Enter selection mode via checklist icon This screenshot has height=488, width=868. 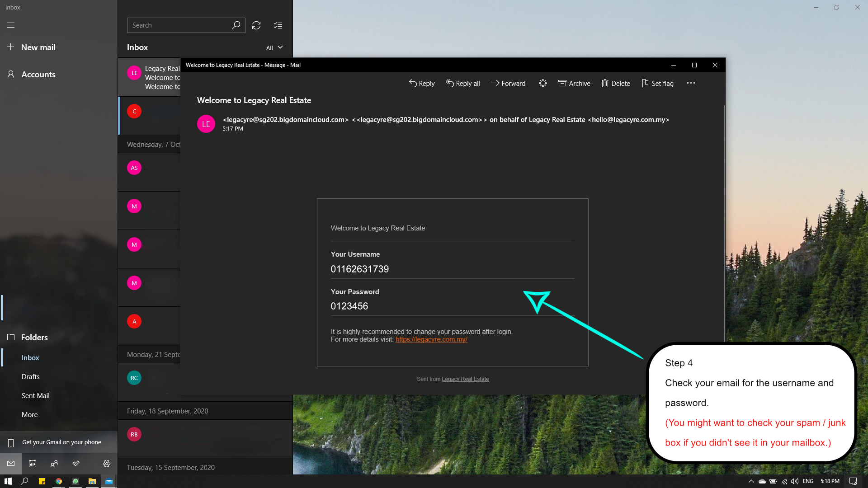tap(278, 25)
